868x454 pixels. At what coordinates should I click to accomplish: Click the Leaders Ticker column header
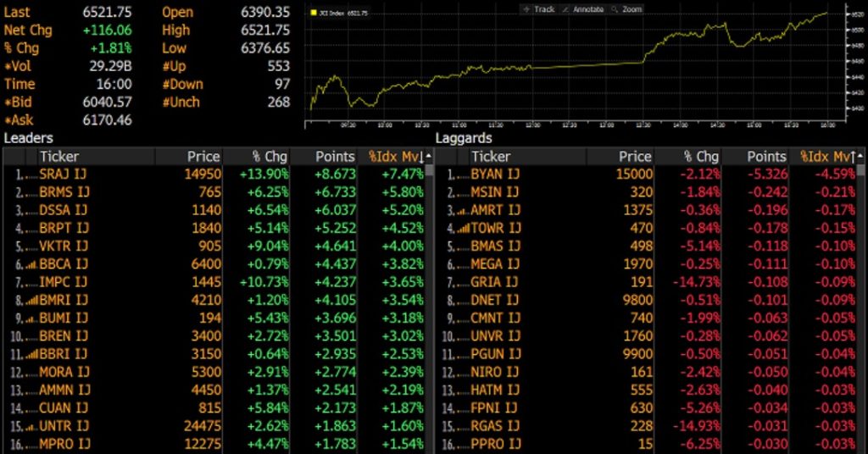click(59, 157)
